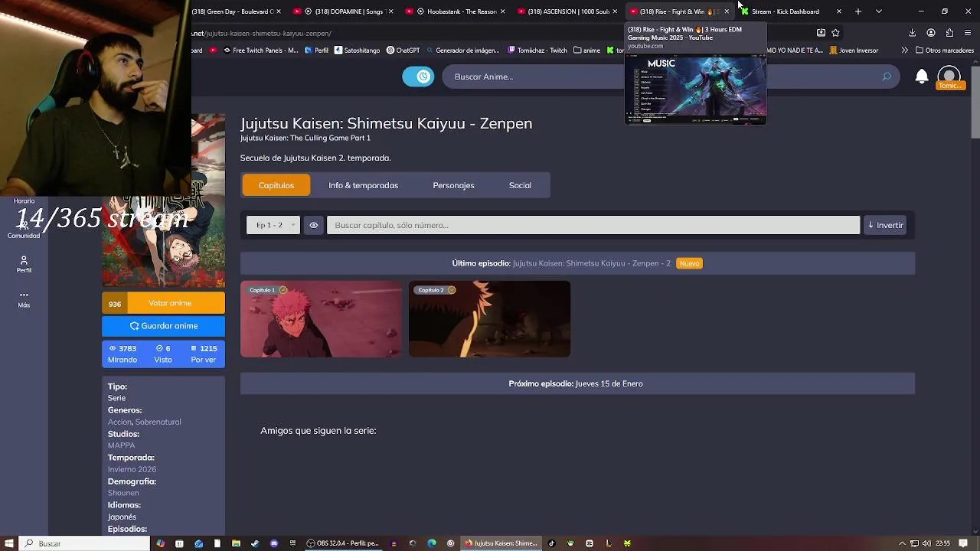Viewport: 980px width, 551px height.
Task: Open browser extensions icon
Action: (949, 33)
